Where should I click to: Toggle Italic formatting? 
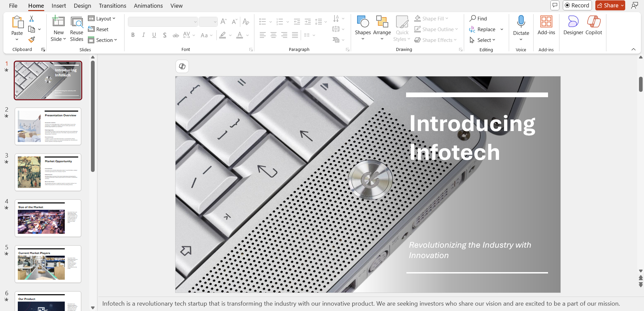(x=144, y=35)
